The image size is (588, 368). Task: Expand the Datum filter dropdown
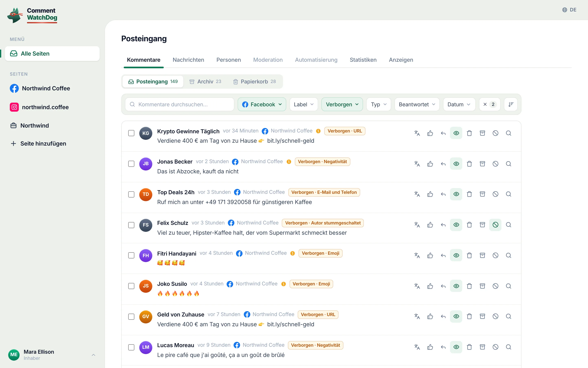click(459, 104)
